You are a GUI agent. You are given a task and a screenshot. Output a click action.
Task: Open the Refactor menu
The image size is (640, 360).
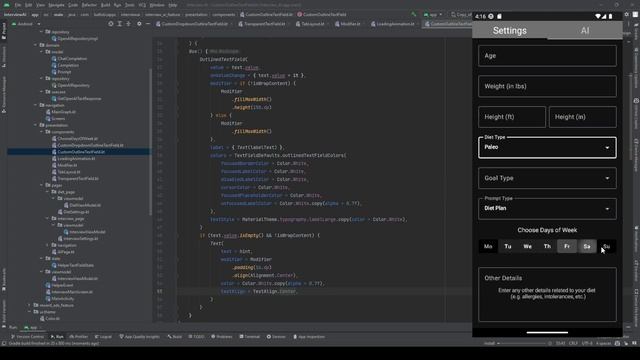tap(89, 5)
